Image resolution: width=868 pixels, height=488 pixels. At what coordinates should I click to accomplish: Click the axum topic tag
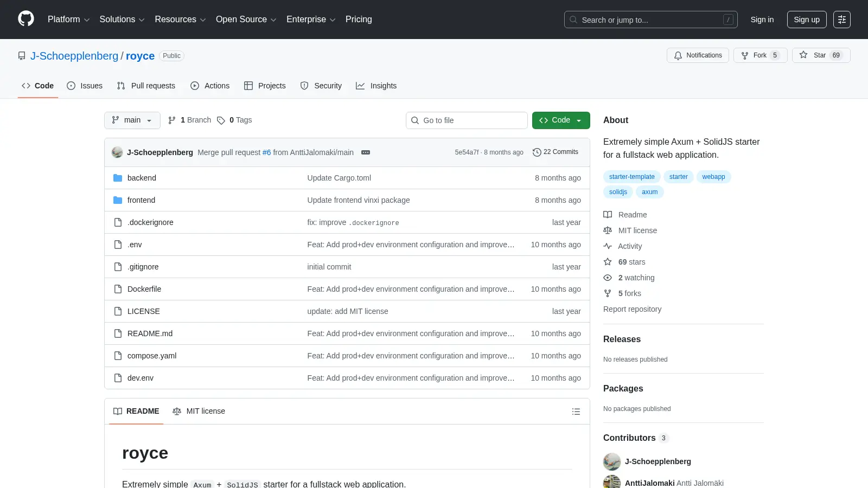649,192
